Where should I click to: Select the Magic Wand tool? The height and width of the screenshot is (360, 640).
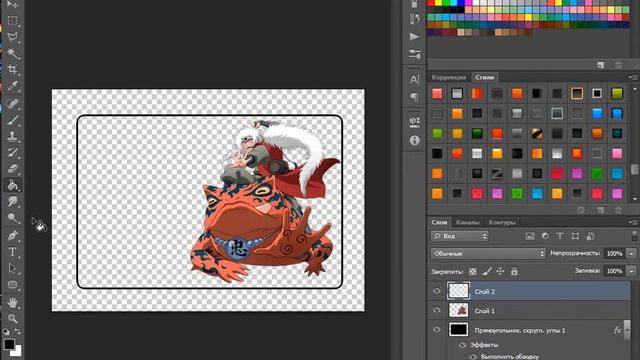(x=12, y=53)
